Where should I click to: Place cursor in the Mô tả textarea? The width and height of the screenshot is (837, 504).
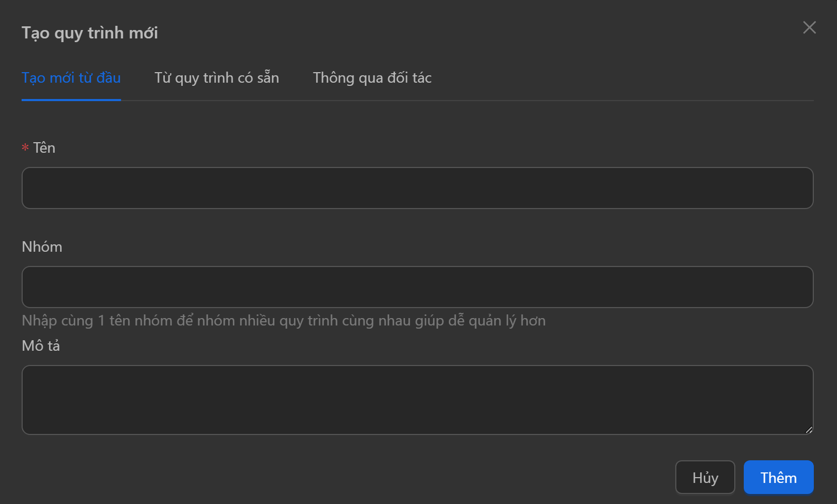(417, 400)
